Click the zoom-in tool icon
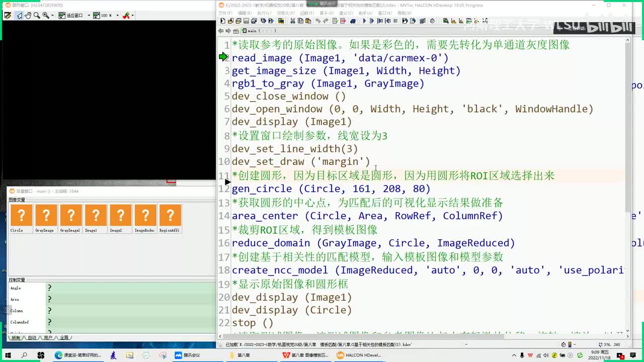 (46, 16)
